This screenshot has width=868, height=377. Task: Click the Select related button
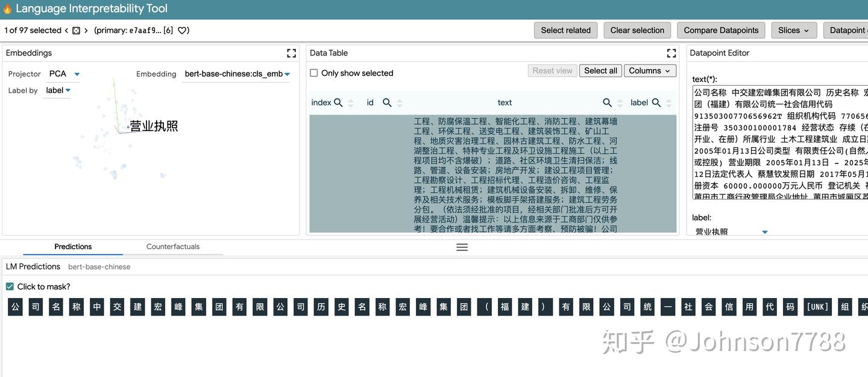tap(565, 30)
